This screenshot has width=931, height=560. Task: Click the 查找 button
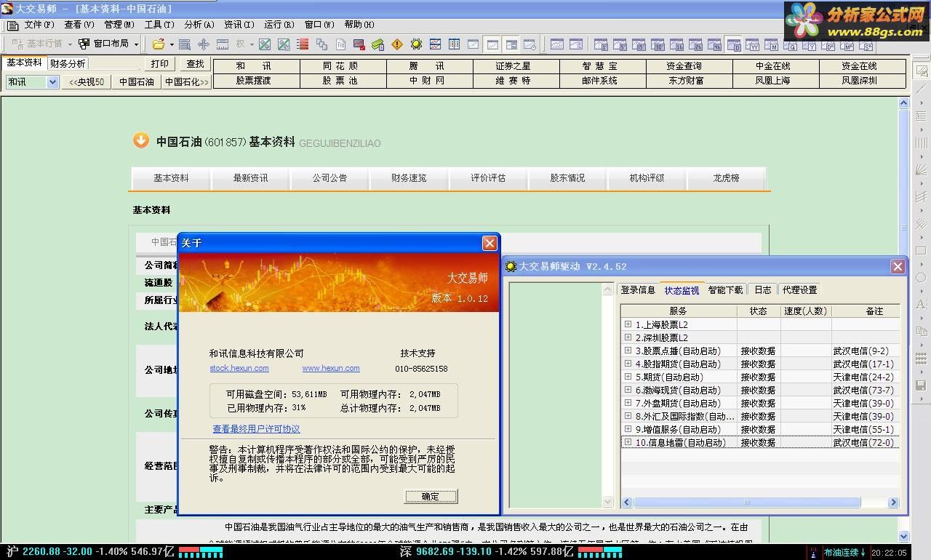(195, 64)
